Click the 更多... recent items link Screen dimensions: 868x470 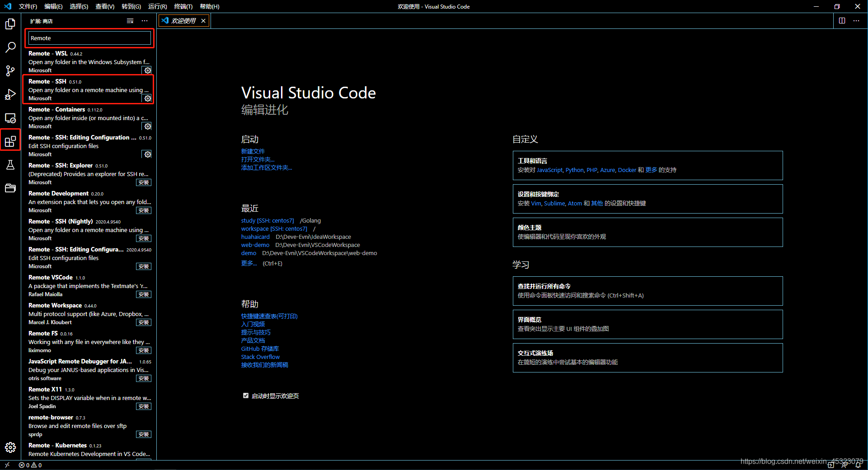coord(249,263)
